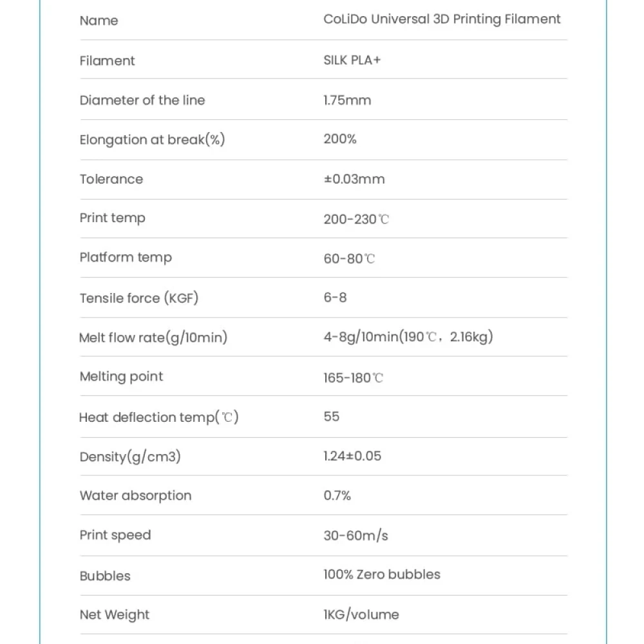This screenshot has width=644, height=644.
Task: Click the Water absorption label
Action: 135,496
